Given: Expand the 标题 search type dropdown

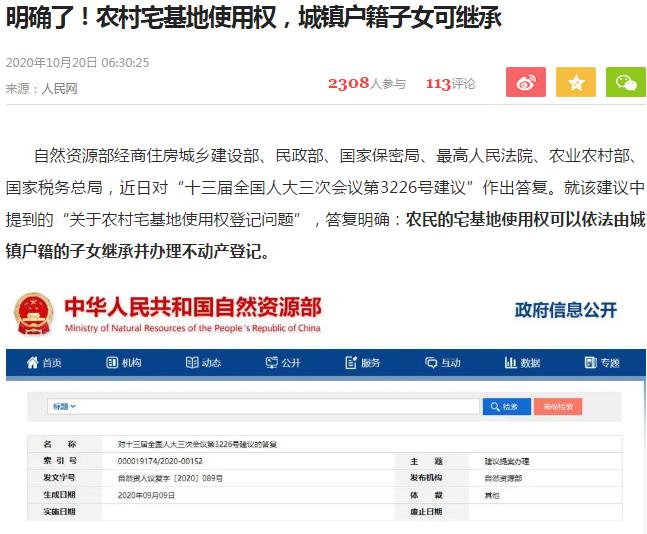Looking at the screenshot, I should coord(64,407).
